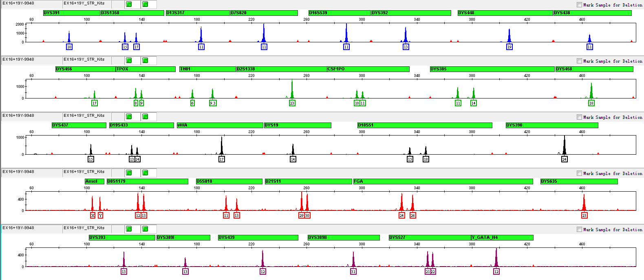The height and width of the screenshot is (280, 644).
Task: Select the D13S317 marker header bar
Action: pos(198,13)
